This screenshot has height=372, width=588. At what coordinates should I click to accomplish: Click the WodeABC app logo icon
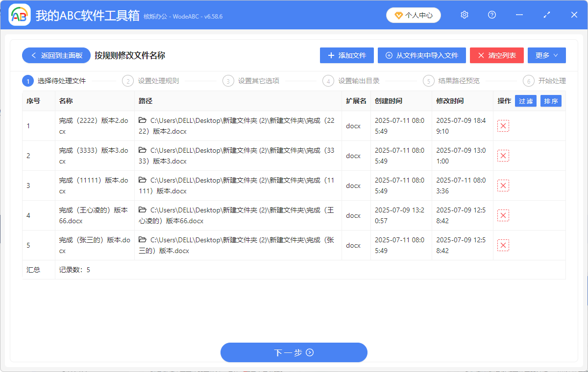(x=19, y=15)
